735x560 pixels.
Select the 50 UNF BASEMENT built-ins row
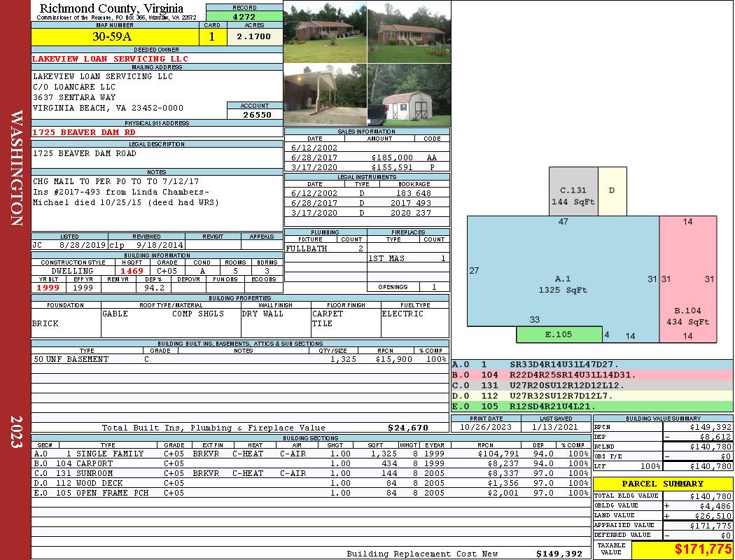pyautogui.click(x=240, y=359)
